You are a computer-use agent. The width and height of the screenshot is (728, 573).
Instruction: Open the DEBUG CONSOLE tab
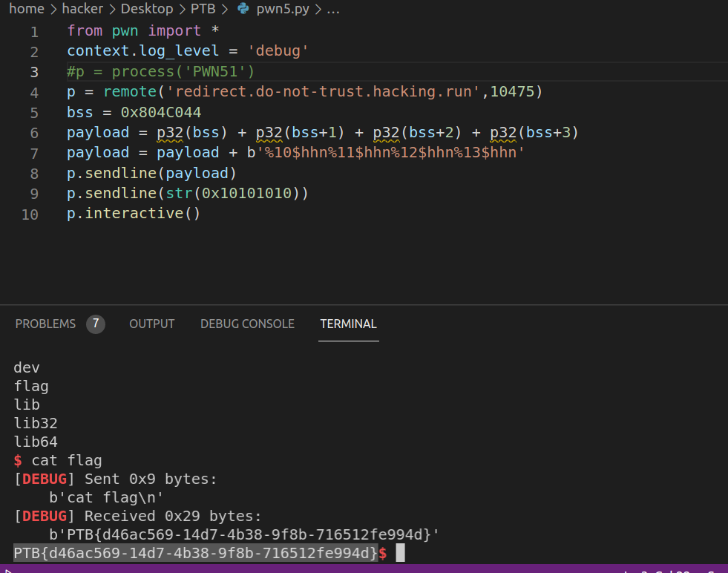coord(247,324)
